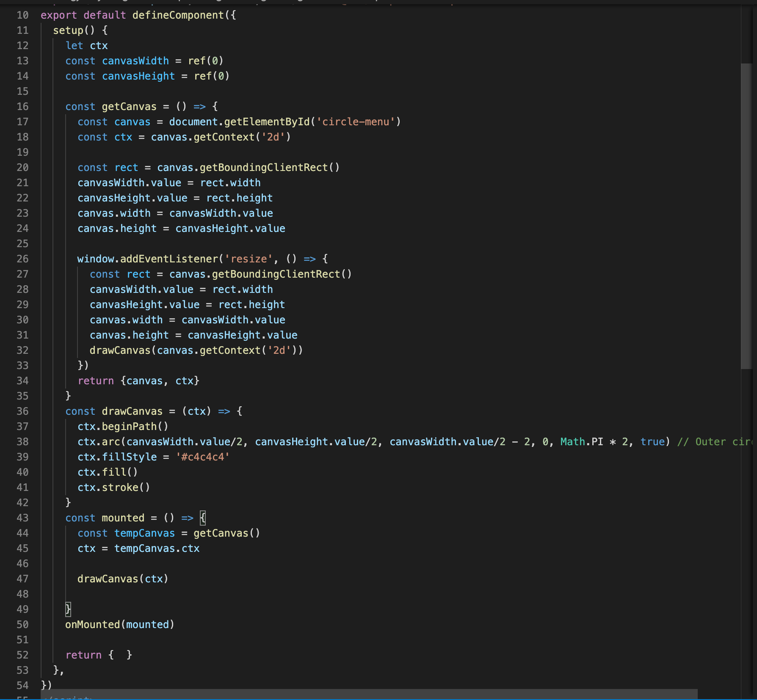The height and width of the screenshot is (700, 757).
Task: Click 'setup()' on line 11
Action: [x=74, y=30]
